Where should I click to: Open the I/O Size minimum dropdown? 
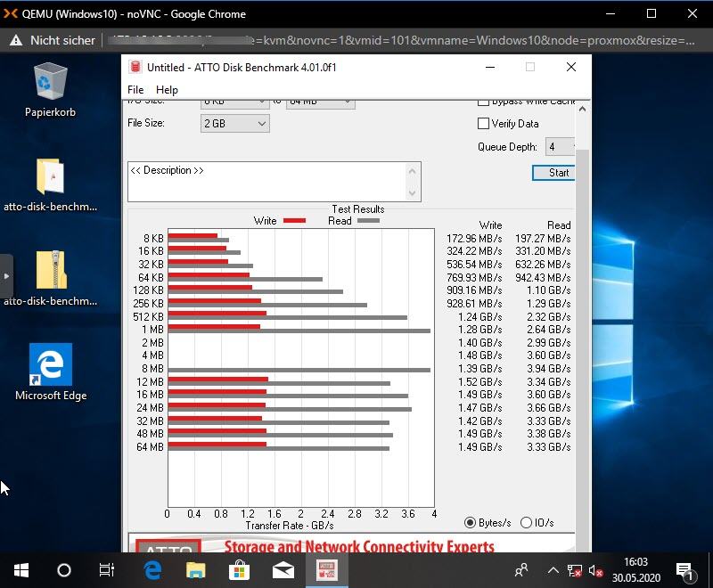click(234, 103)
